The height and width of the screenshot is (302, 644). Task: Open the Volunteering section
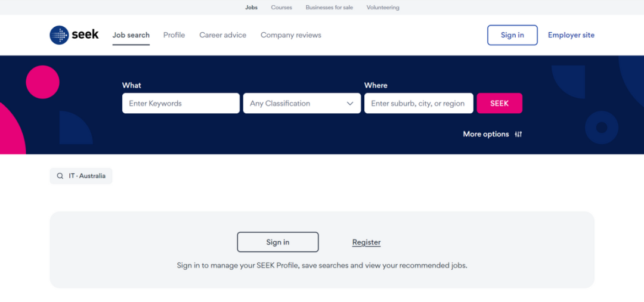pos(383,7)
